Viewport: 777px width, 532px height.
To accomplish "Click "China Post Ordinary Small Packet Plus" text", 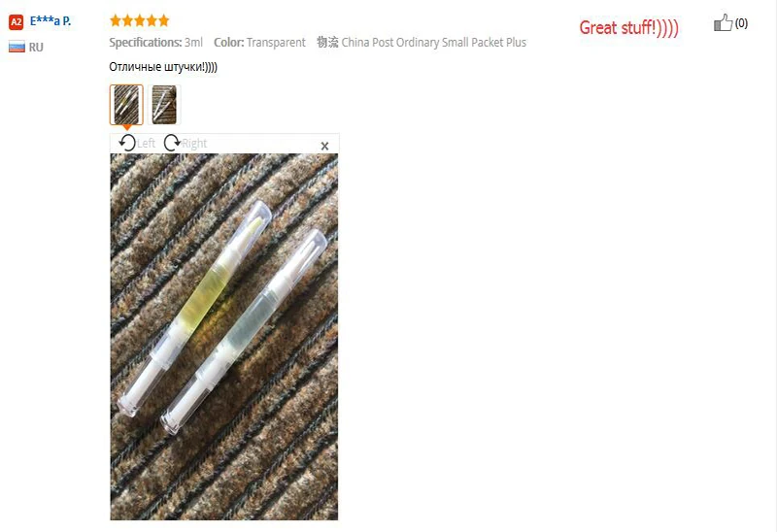I will pos(433,42).
